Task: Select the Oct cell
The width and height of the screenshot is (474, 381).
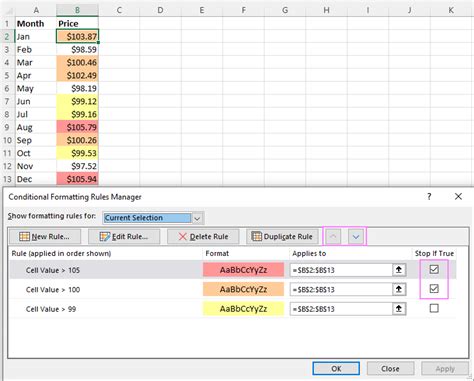Action: 36,153
